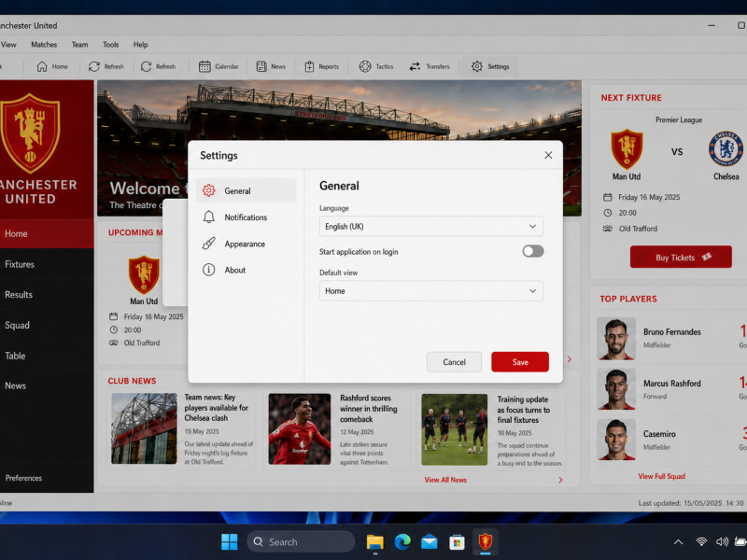Screen dimensions: 747x560
Task: Open the Matches menu
Action: pyautogui.click(x=44, y=45)
